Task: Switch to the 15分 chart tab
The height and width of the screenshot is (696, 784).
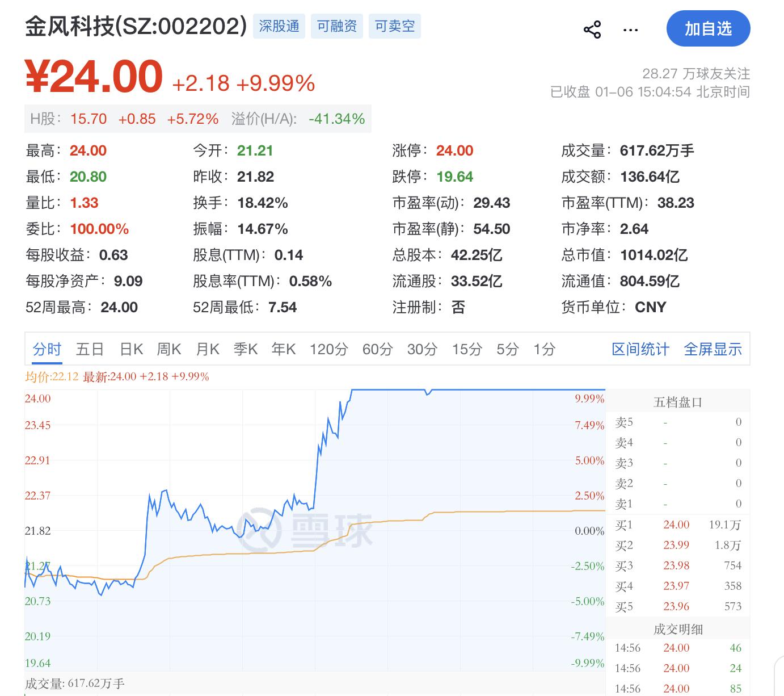Action: click(467, 349)
